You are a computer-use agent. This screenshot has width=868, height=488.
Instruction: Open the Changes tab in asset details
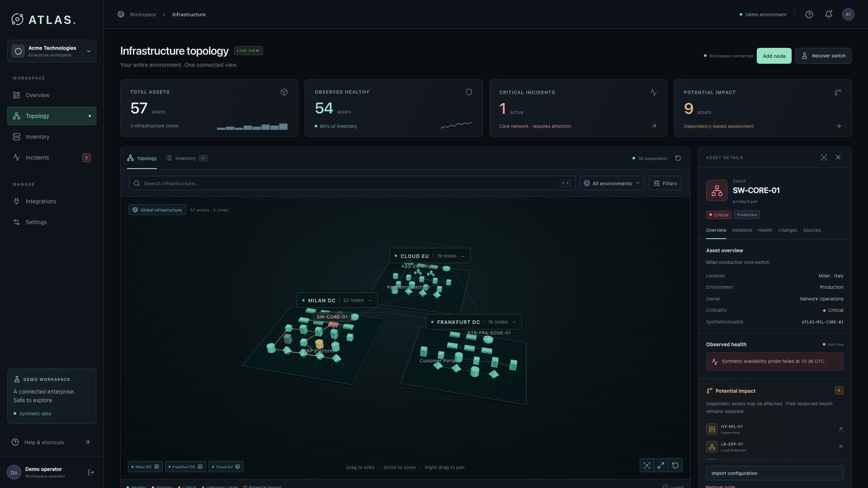point(788,230)
